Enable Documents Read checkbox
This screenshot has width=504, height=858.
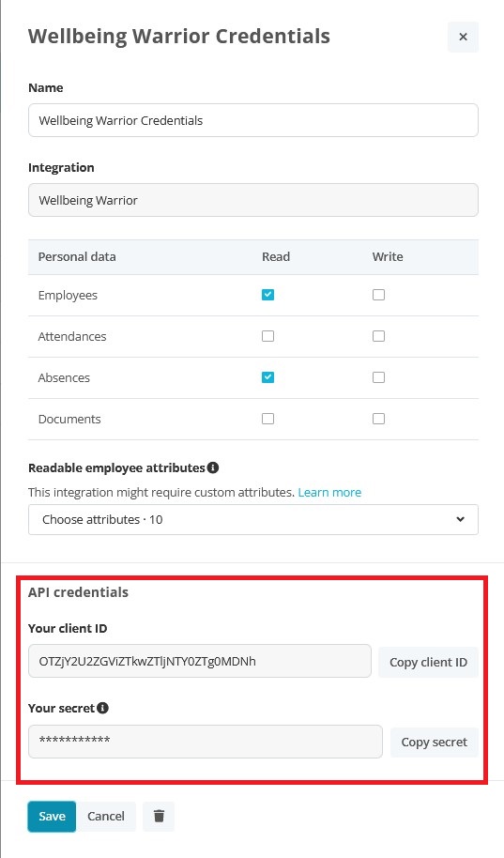tap(267, 419)
